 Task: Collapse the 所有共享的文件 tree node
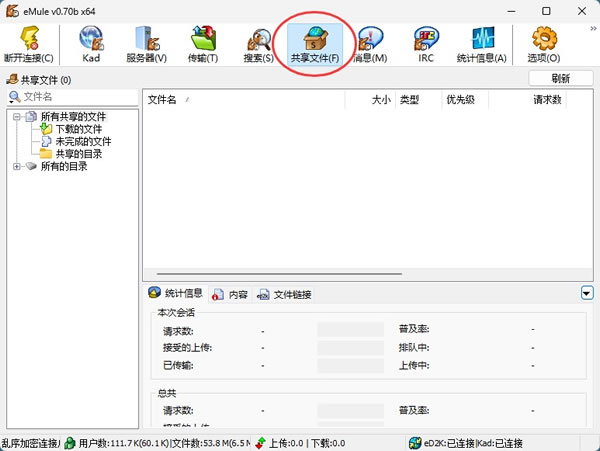click(16, 116)
